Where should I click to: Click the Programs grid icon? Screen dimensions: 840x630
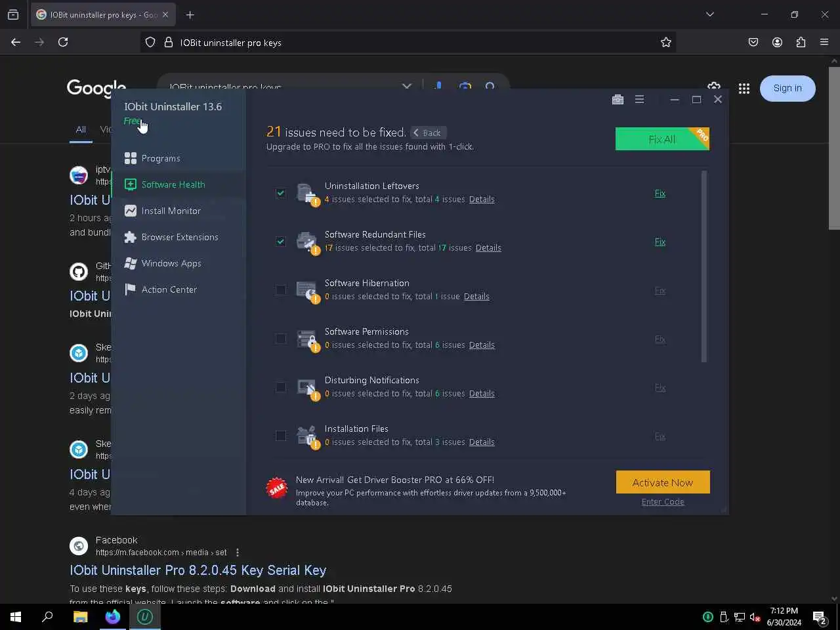pyautogui.click(x=131, y=158)
